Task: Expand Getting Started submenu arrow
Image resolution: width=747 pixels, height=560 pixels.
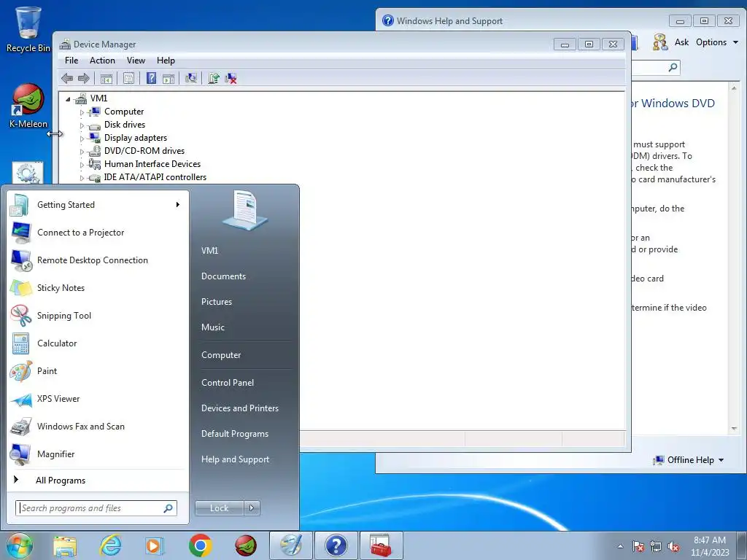Action: 178,205
